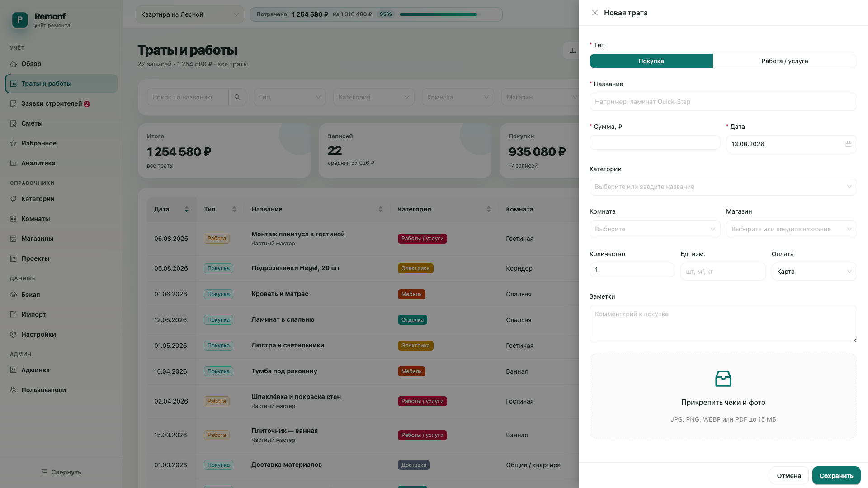Click the Админка sidebar icon
Image resolution: width=868 pixels, height=488 pixels.
point(14,370)
